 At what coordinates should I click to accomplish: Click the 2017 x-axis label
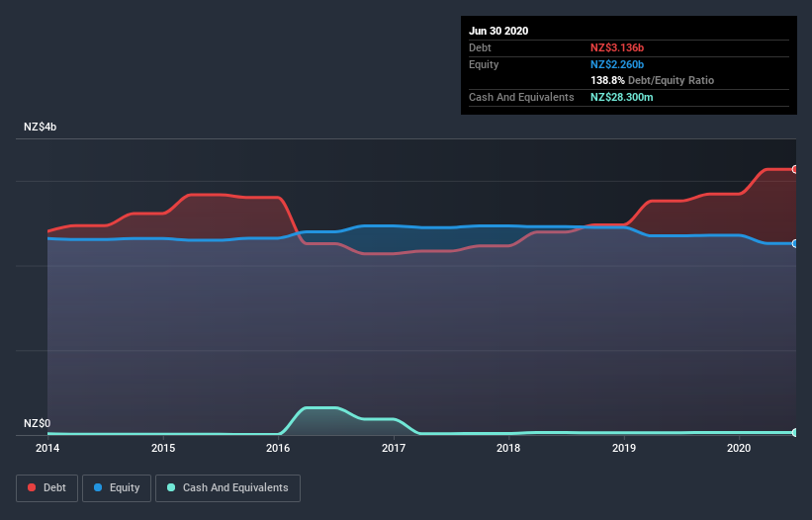[394, 448]
